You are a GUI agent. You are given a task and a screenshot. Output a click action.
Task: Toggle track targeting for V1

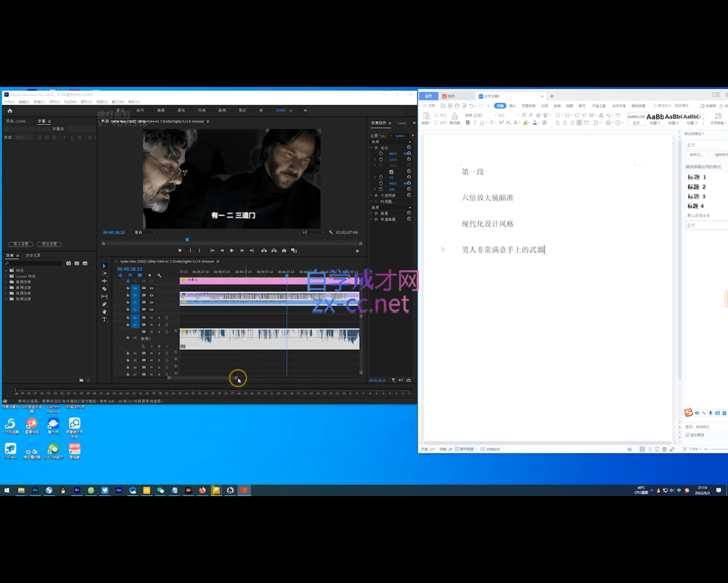pos(135,310)
